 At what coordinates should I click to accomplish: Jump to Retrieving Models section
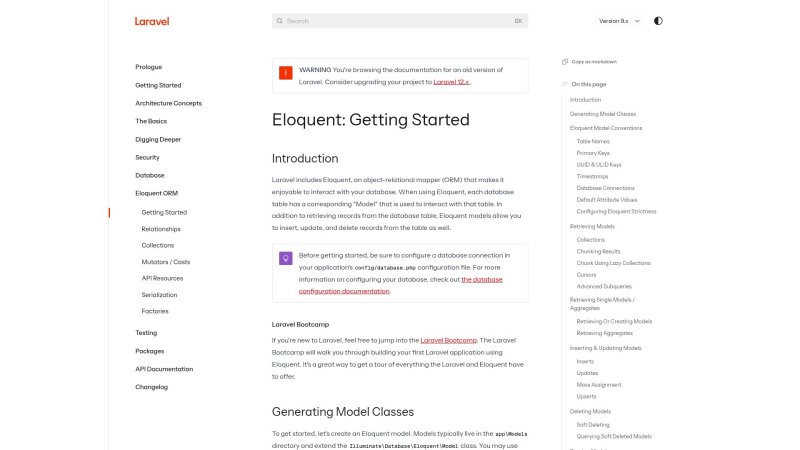592,227
